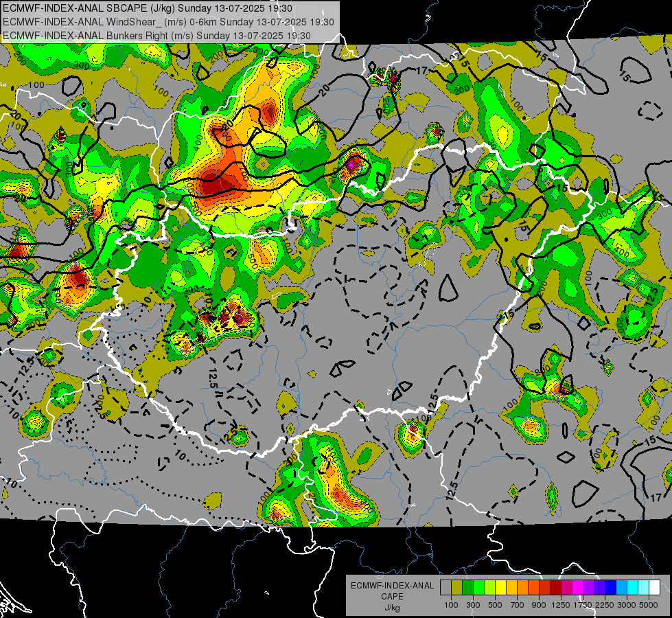Select the red-orange swatch left of 900
The image size is (672, 618).
click(x=533, y=588)
